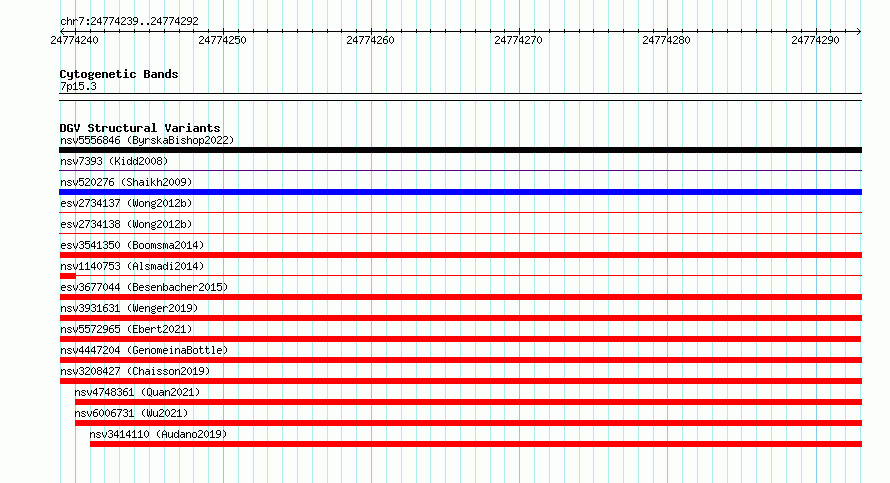Click ruler position 24774270

[518, 40]
